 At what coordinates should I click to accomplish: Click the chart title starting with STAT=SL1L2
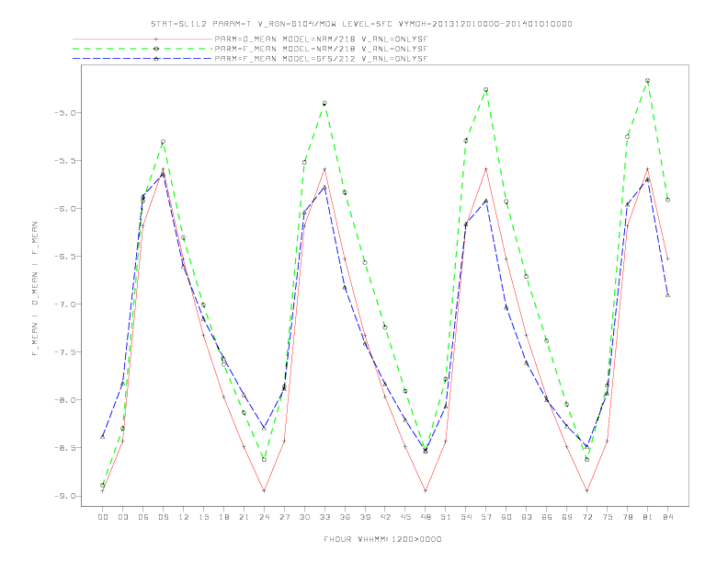tap(361, 24)
